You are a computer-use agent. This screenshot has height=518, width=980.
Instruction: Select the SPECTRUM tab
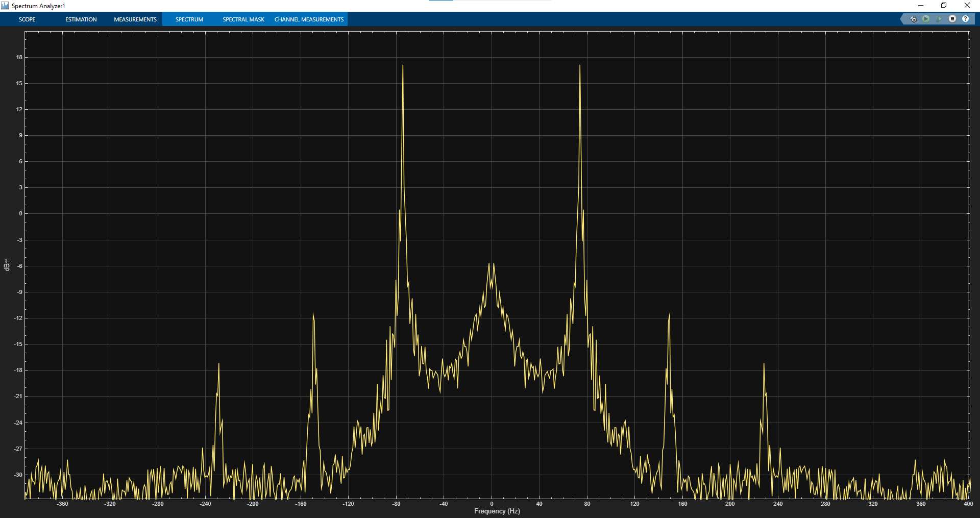click(189, 19)
